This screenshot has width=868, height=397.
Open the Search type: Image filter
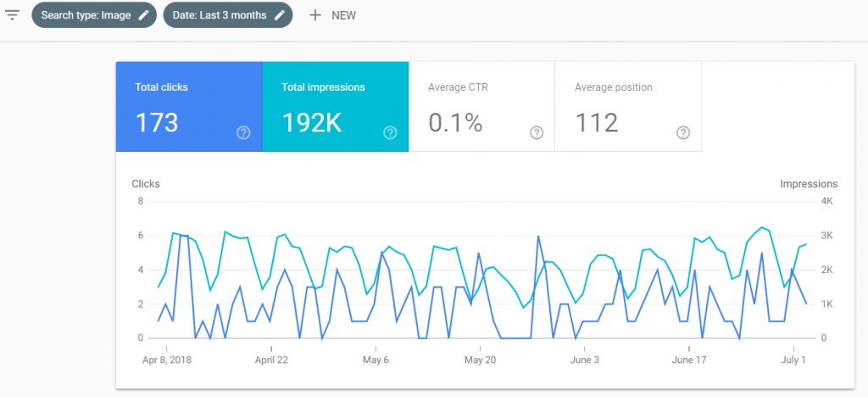pyautogui.click(x=86, y=15)
